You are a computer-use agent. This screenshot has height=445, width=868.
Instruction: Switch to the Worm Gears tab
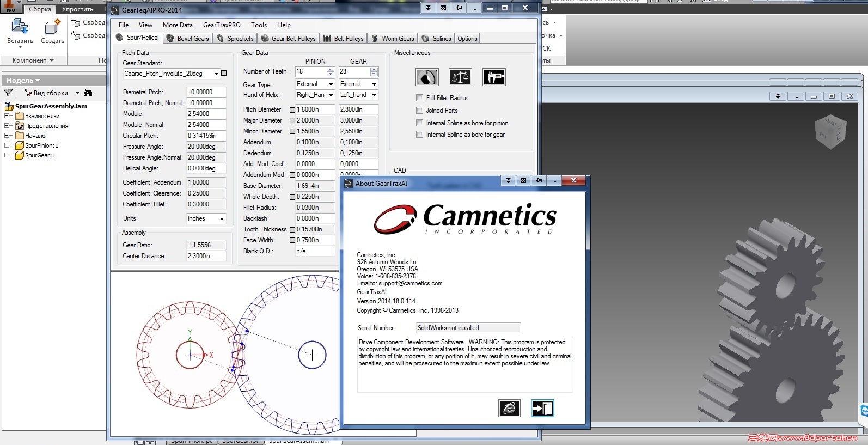click(x=393, y=39)
